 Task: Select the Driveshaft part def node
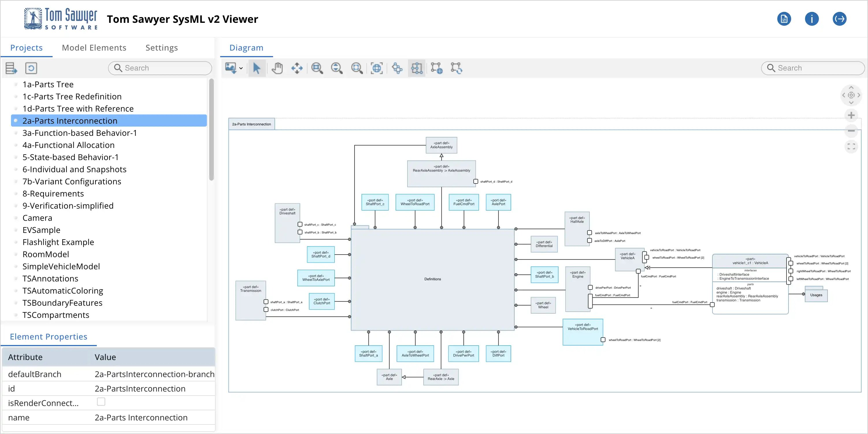click(287, 223)
